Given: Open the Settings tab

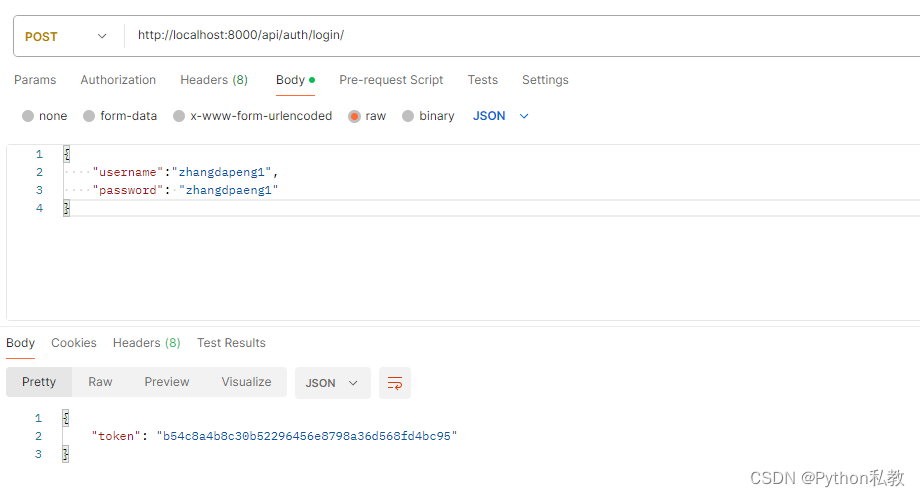Looking at the screenshot, I should click(545, 80).
